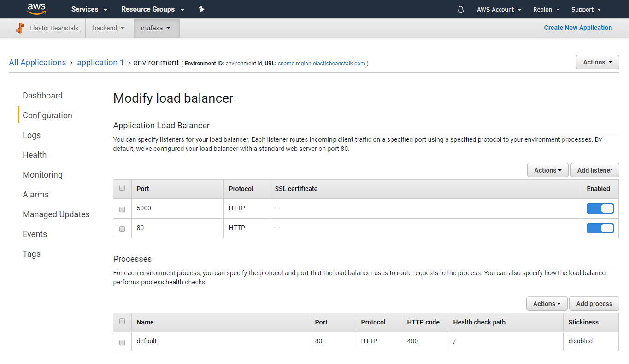Image resolution: width=629 pixels, height=364 pixels.
Task: Click the AWS home logo
Action: tap(36, 9)
